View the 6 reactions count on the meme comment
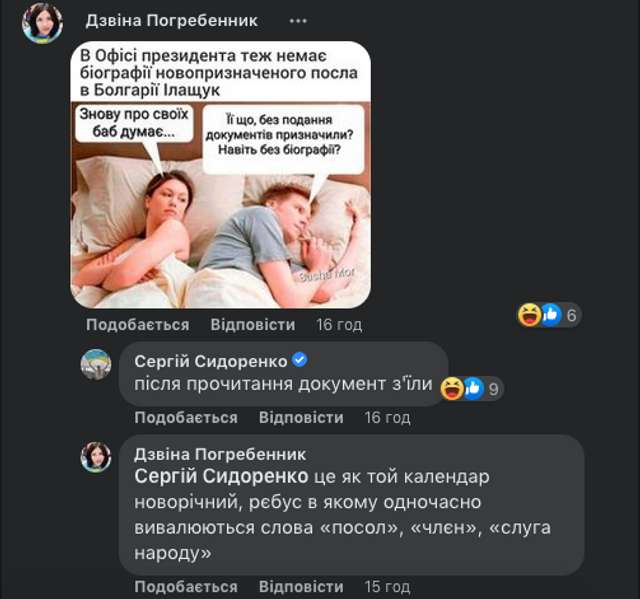This screenshot has width=640, height=599. coord(571,315)
